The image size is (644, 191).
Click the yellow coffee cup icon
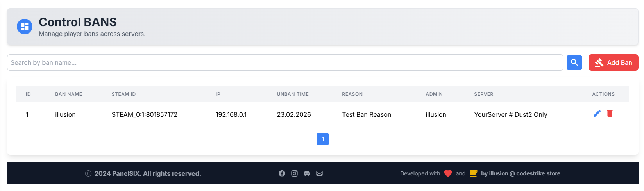pyautogui.click(x=473, y=173)
